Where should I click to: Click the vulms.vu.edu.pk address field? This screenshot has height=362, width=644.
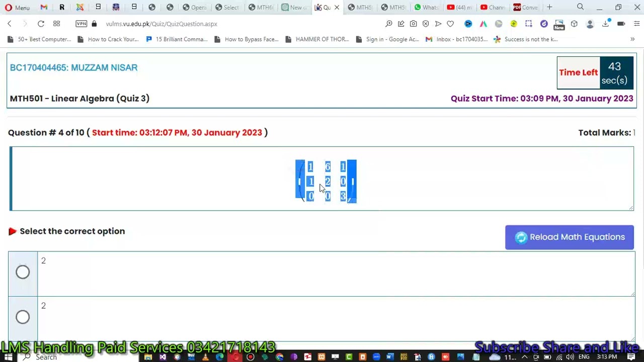tap(162, 24)
